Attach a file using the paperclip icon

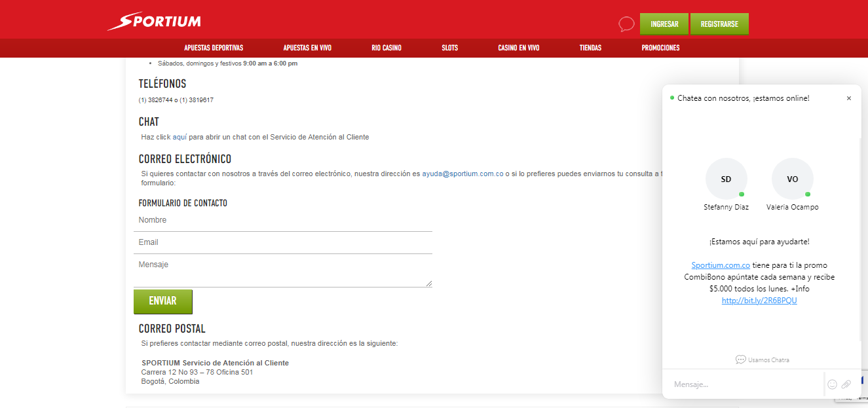pos(846,384)
